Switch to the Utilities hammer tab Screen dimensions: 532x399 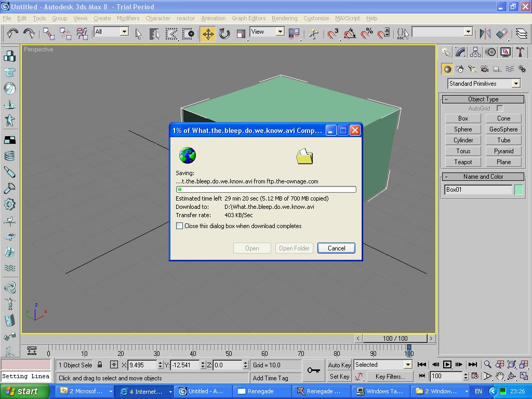pyautogui.click(x=520, y=52)
